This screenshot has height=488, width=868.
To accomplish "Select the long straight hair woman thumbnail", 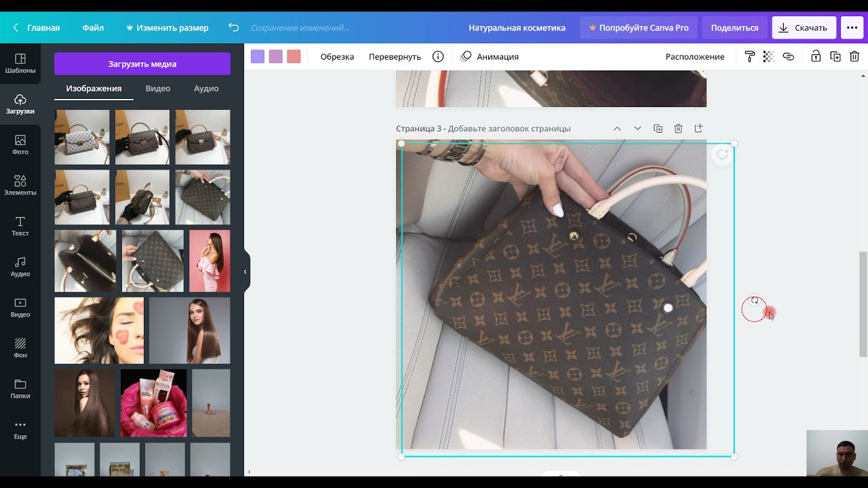I will (x=189, y=331).
